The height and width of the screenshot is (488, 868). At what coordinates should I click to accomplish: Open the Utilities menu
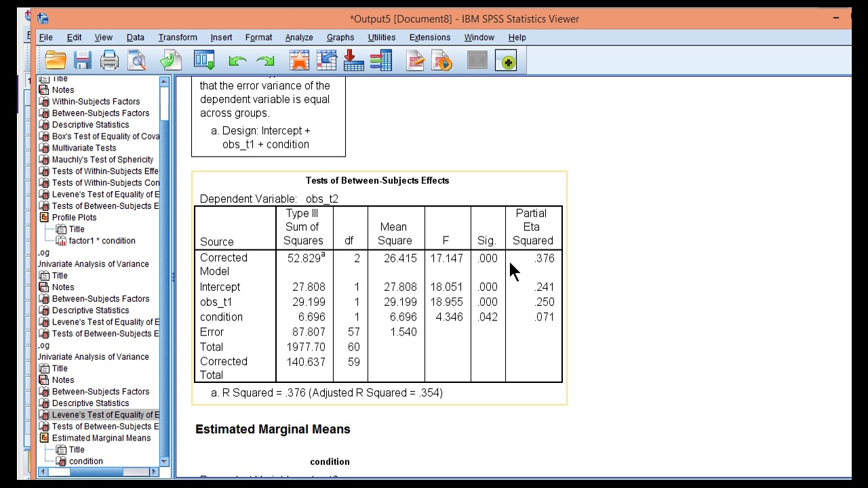382,37
